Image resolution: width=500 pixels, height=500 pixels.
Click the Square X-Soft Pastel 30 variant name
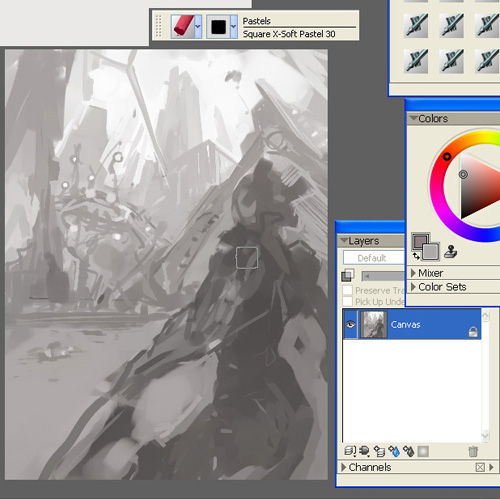(x=289, y=34)
